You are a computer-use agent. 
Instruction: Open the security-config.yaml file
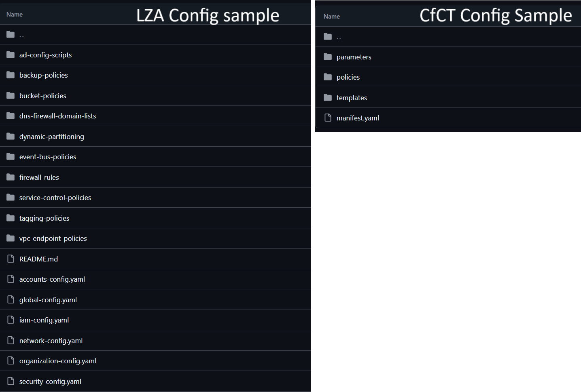(50, 381)
